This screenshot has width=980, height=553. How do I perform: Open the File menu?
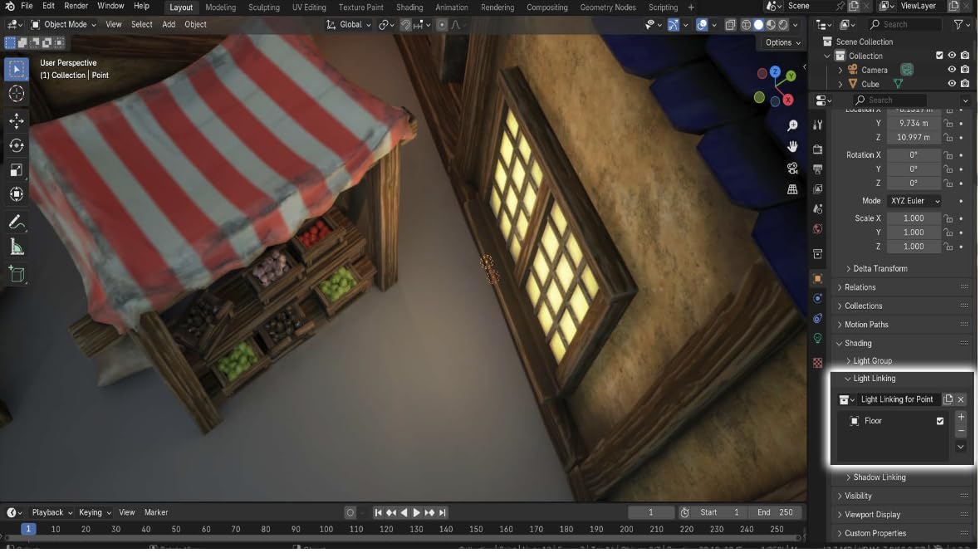(27, 7)
